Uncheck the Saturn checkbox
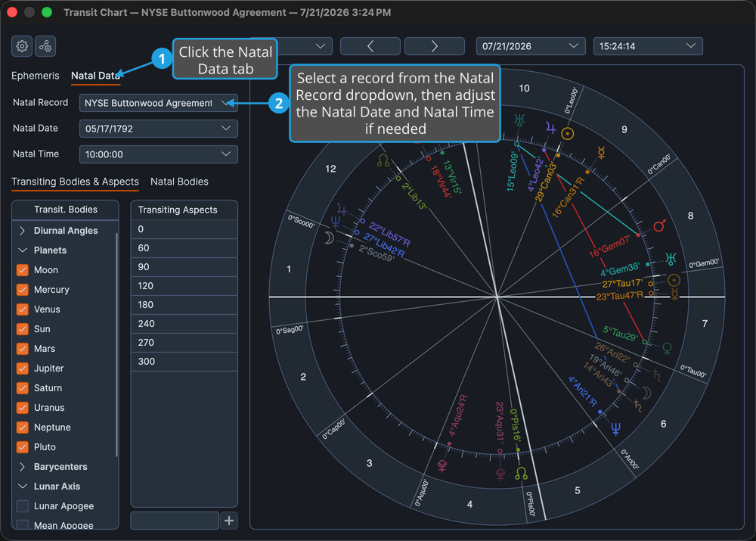756x541 pixels. click(22, 388)
